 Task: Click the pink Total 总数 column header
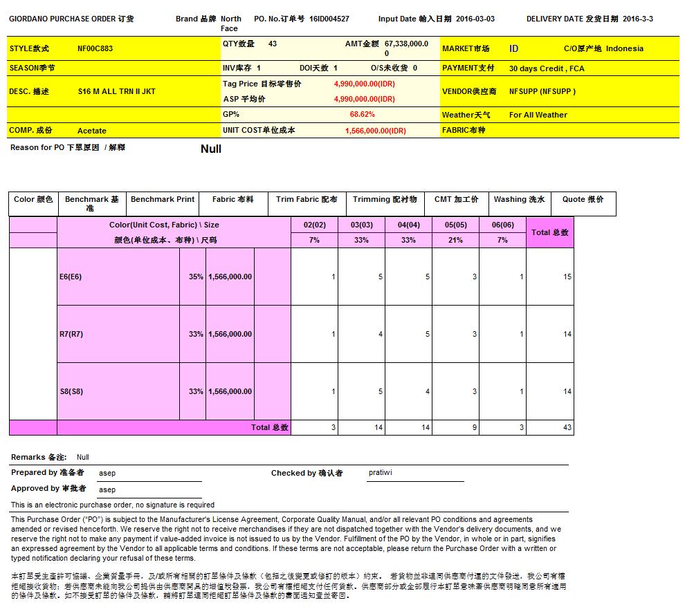pos(549,232)
